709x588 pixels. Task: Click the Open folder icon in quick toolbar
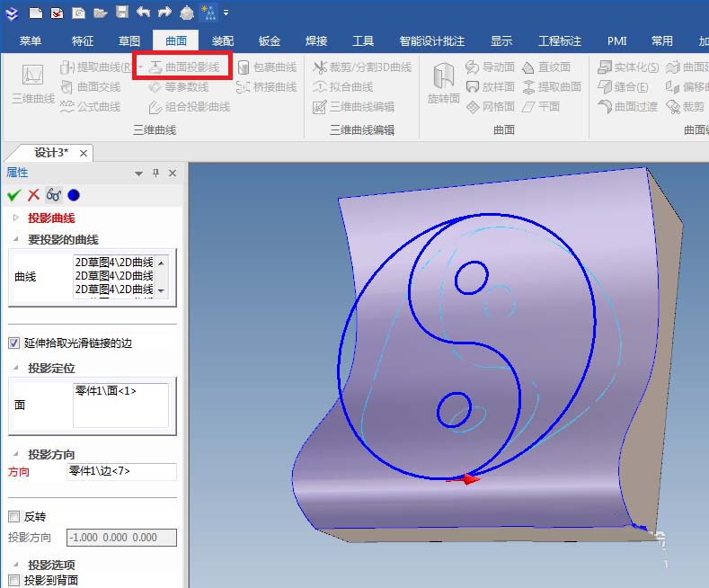tap(100, 13)
